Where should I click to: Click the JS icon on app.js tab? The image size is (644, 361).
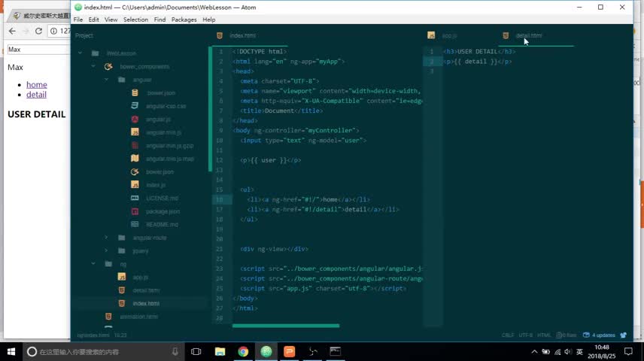pyautogui.click(x=431, y=36)
